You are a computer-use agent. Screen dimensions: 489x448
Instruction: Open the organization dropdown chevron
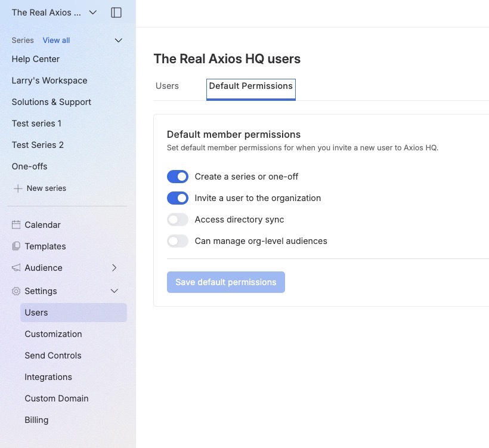[92, 13]
